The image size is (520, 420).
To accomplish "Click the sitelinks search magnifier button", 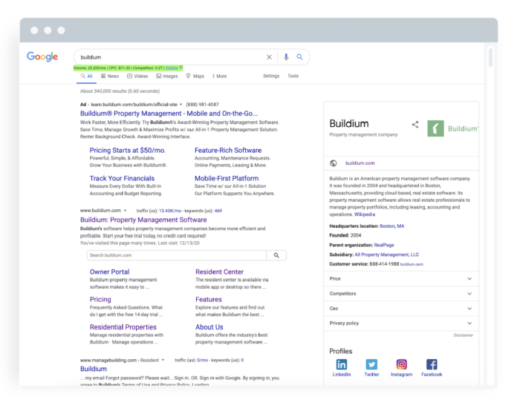I will pyautogui.click(x=276, y=255).
